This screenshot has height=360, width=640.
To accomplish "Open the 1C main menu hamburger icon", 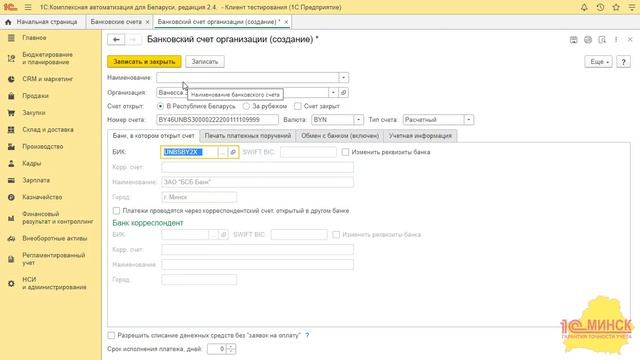I will click(x=28, y=7).
